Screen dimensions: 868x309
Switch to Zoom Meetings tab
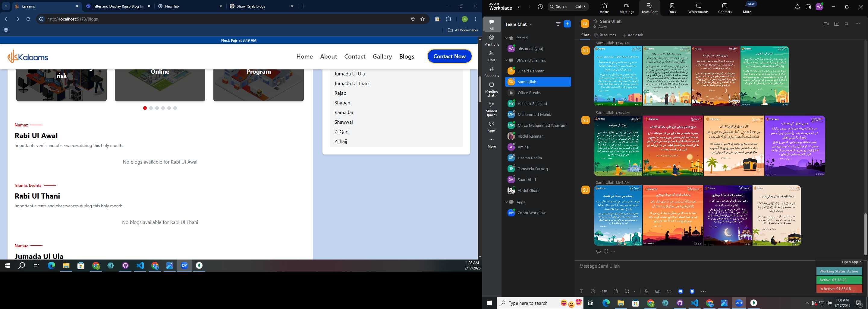pyautogui.click(x=627, y=8)
